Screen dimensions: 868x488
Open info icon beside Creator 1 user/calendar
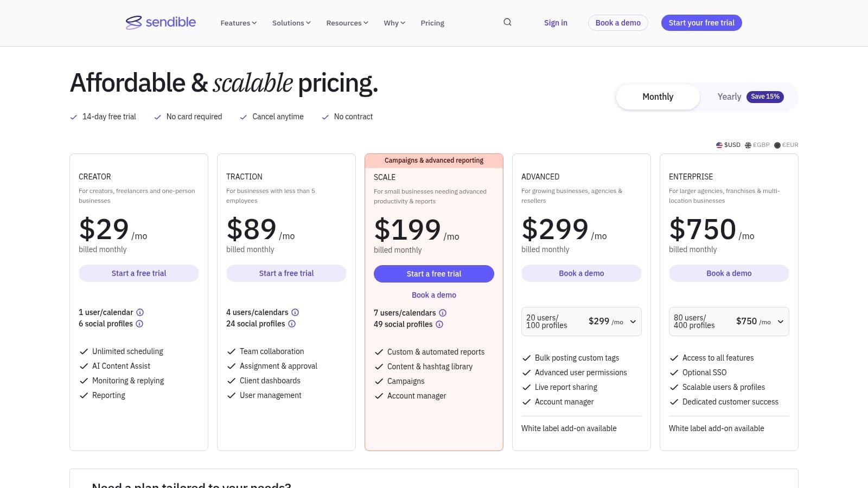(140, 312)
